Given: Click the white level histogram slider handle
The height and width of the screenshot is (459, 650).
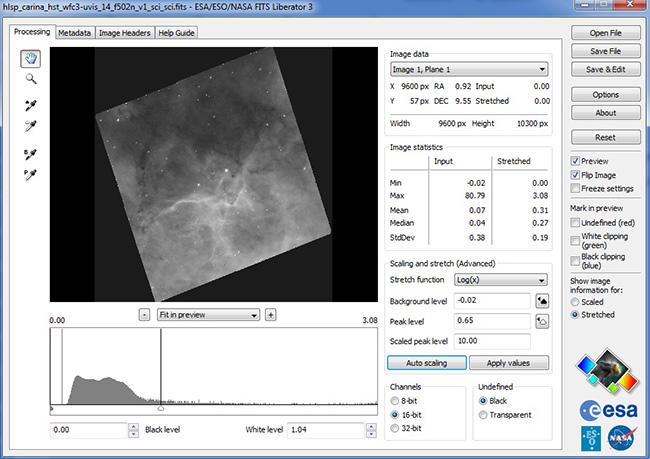Looking at the screenshot, I should (161, 408).
